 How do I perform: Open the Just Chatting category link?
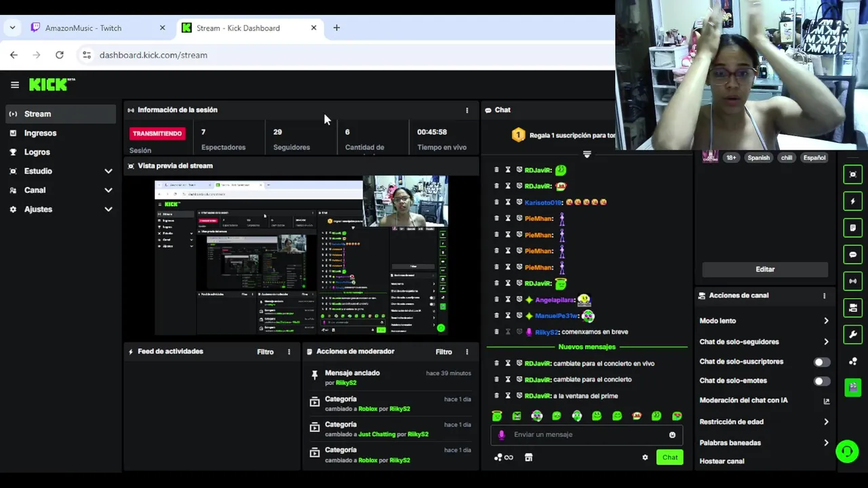[376, 434]
